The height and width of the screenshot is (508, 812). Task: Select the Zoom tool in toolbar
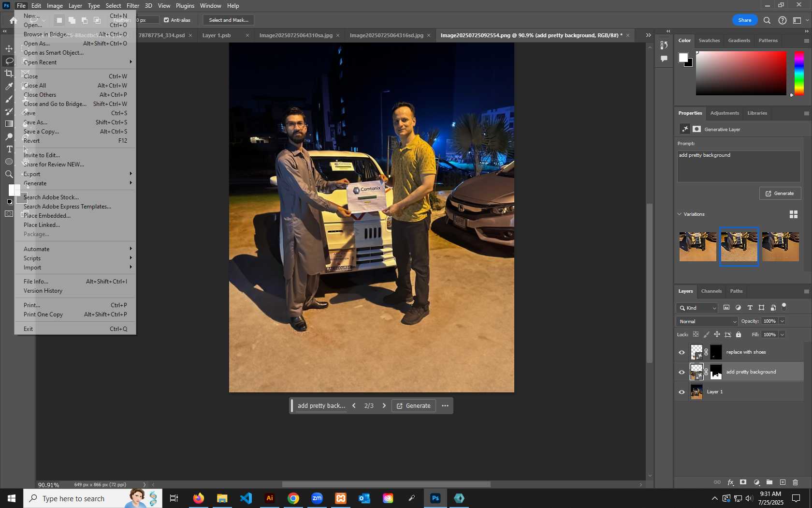9,174
